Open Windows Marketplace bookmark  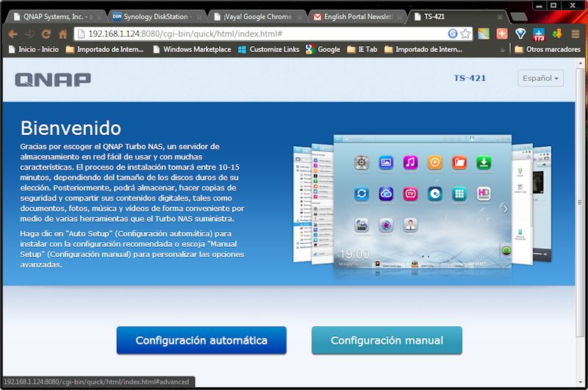click(x=193, y=49)
